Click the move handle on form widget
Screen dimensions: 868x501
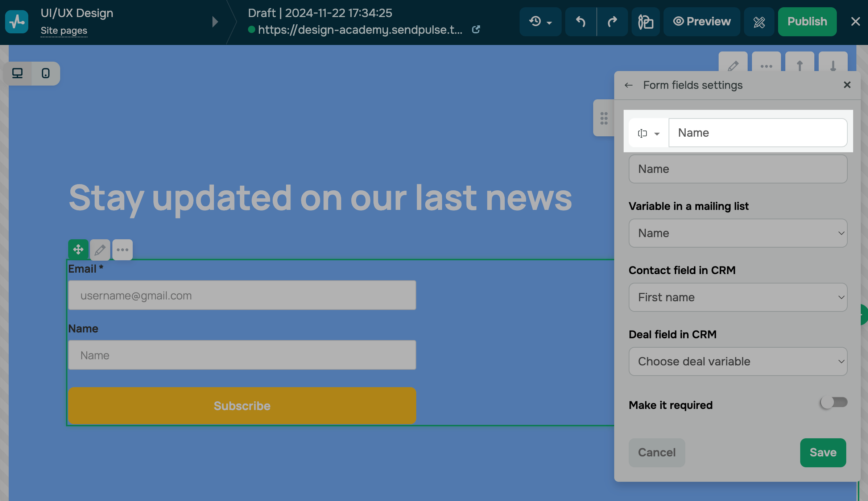[x=78, y=249]
